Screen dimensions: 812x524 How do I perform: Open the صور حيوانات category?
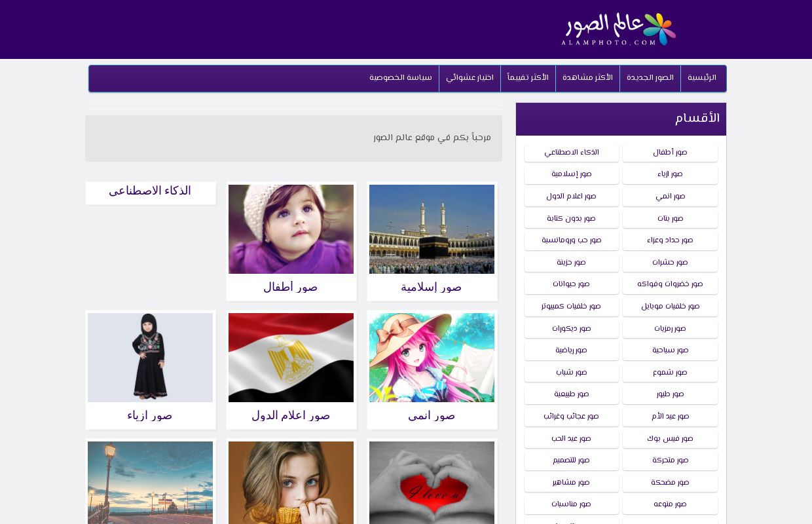(572, 284)
